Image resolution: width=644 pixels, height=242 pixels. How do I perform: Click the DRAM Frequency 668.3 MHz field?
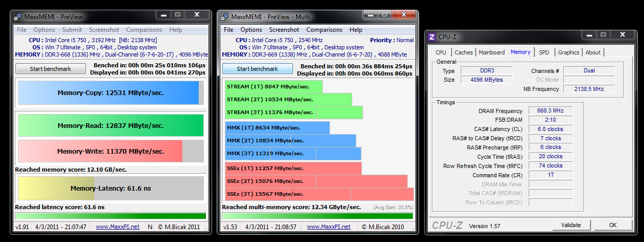pos(550,111)
